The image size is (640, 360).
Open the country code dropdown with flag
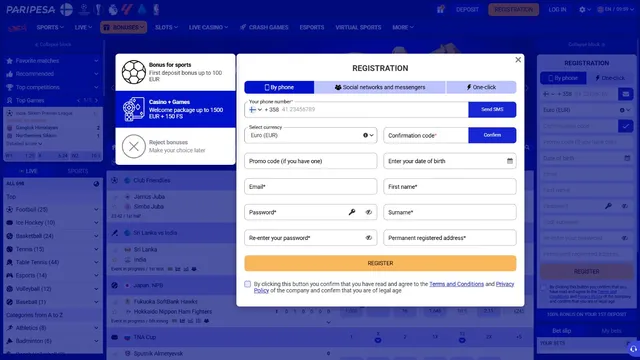(x=255, y=109)
